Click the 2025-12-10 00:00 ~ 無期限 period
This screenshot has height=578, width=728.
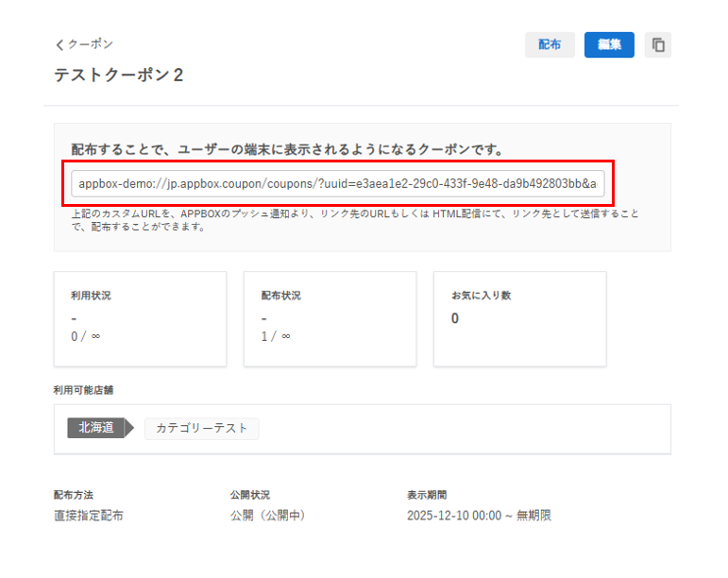click(x=479, y=516)
